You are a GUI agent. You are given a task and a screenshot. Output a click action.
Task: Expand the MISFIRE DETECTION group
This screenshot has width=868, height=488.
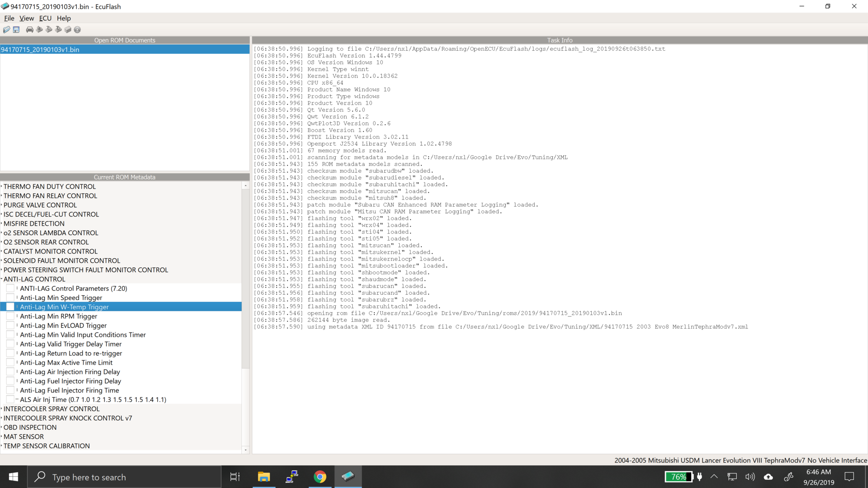tap(2, 224)
